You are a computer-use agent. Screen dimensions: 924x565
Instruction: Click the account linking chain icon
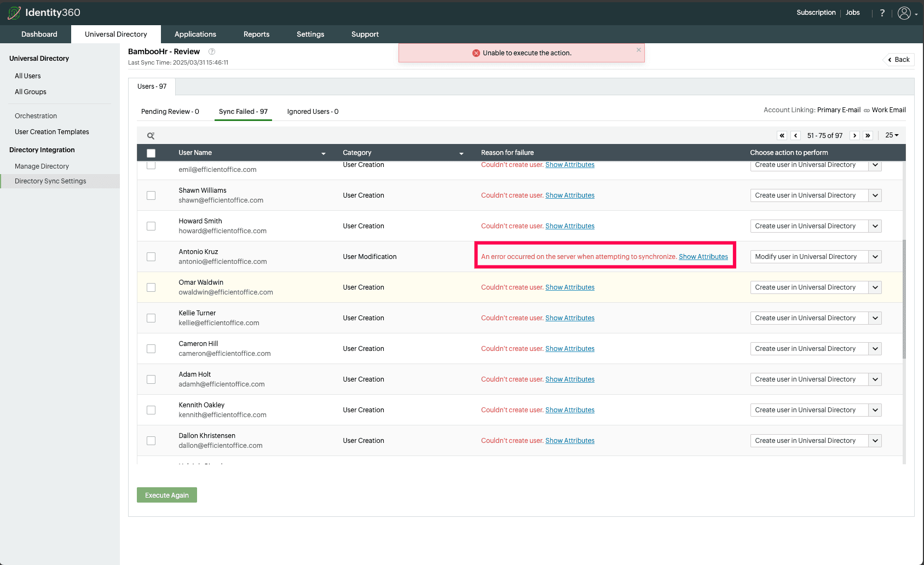867,111
